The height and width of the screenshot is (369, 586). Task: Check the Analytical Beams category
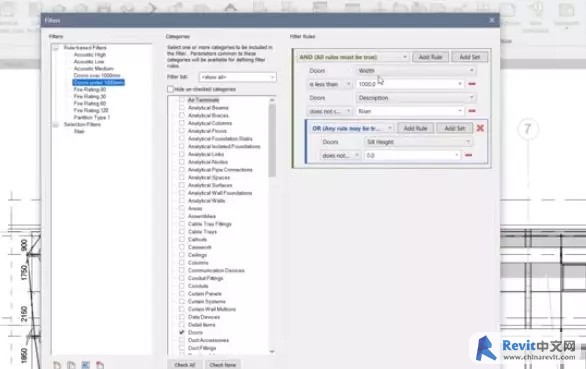(182, 108)
